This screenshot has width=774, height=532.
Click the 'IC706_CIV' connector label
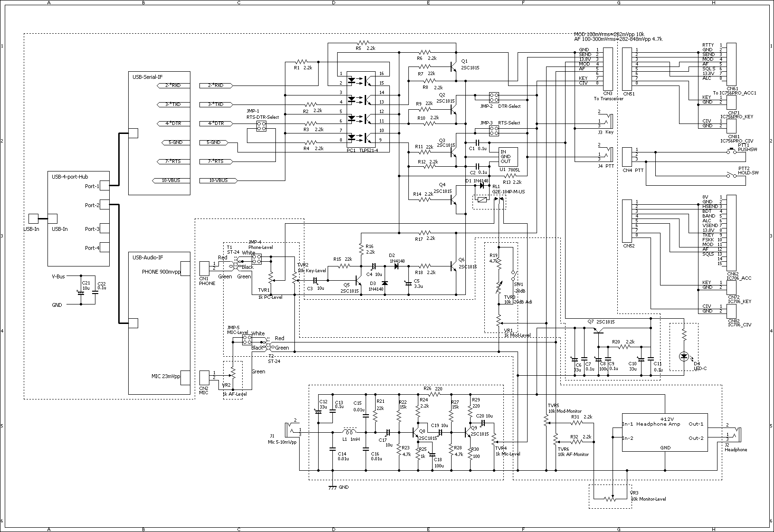(740, 325)
